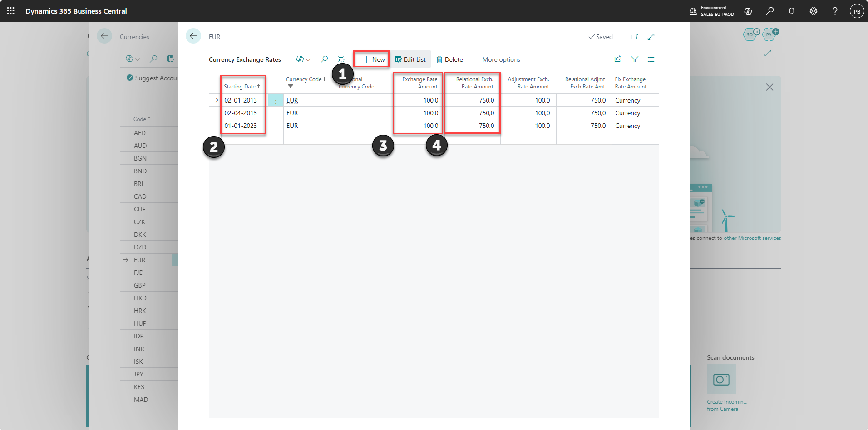
Task: Select JPY in Currencies list
Action: [138, 374]
